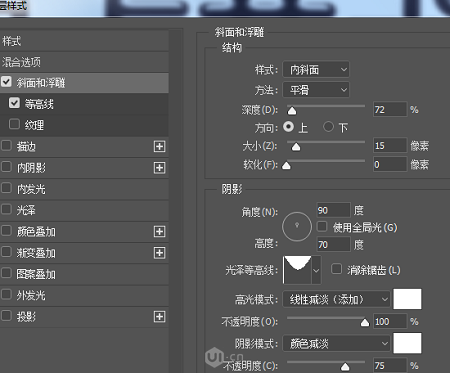Click the shadow 不透明度 (C) slider handle
450x373 pixels.
click(x=345, y=367)
